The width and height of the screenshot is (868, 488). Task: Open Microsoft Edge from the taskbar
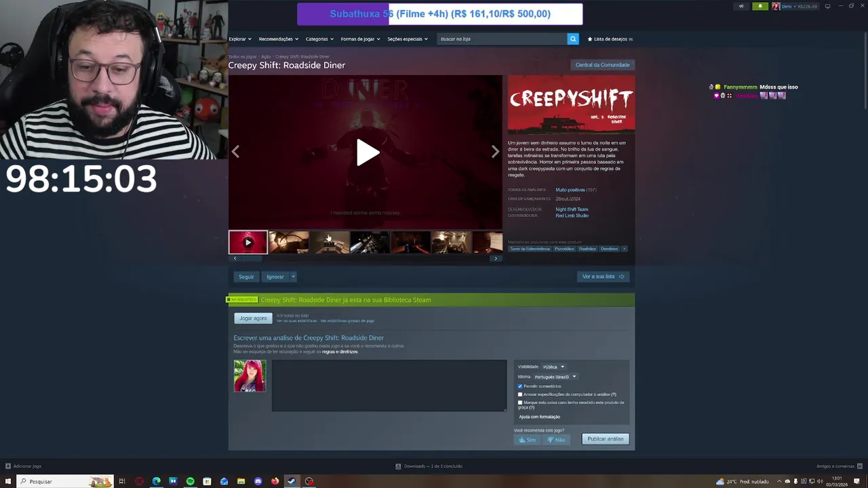pyautogui.click(x=156, y=481)
